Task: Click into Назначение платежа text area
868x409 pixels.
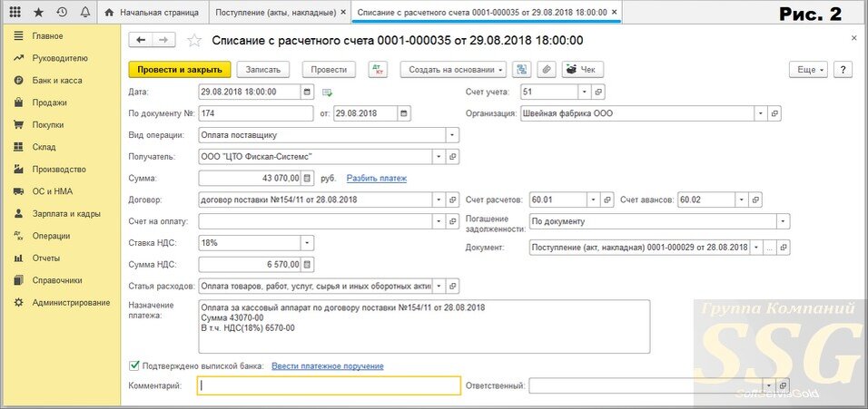Action: point(424,326)
